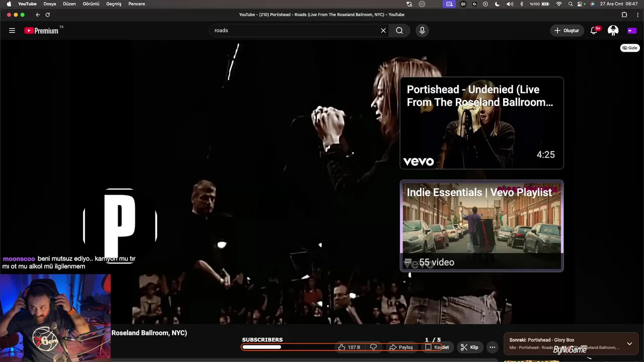This screenshot has height=362, width=644.
Task: Open Spotlight search in menu bar
Action: [571, 4]
